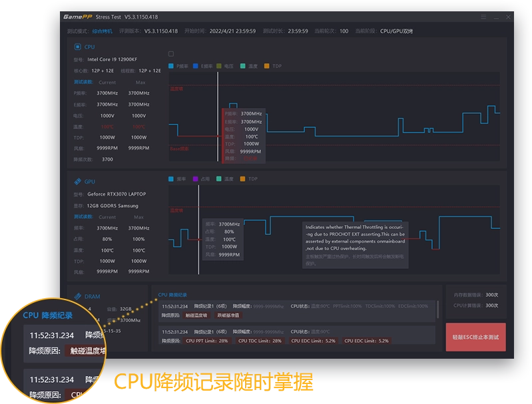Click the current round value 100
The height and width of the screenshot is (404, 532).
(344, 31)
